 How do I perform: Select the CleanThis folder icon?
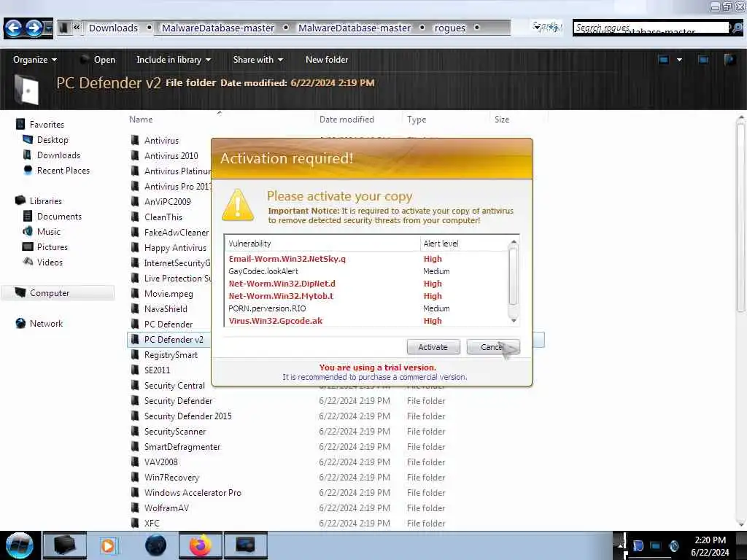tap(135, 217)
